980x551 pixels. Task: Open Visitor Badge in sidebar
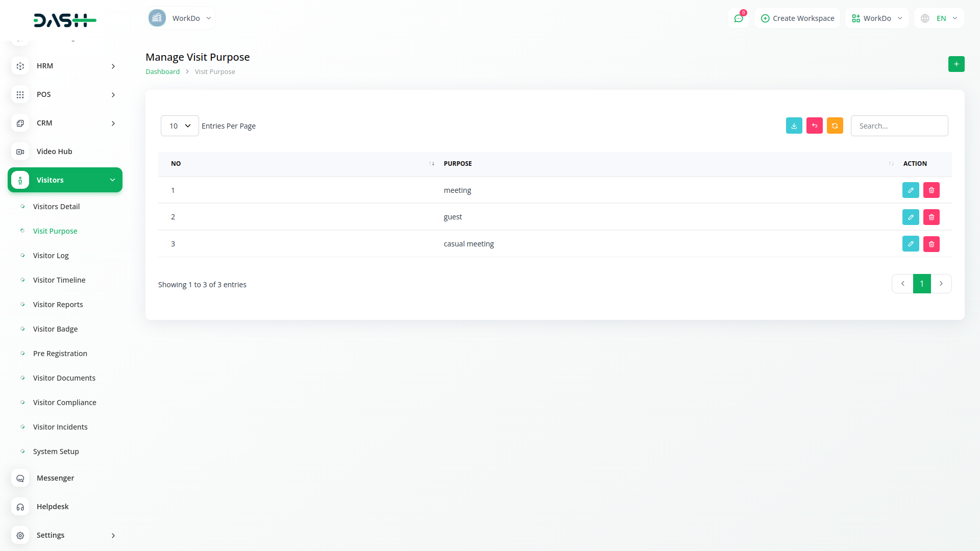[55, 329]
